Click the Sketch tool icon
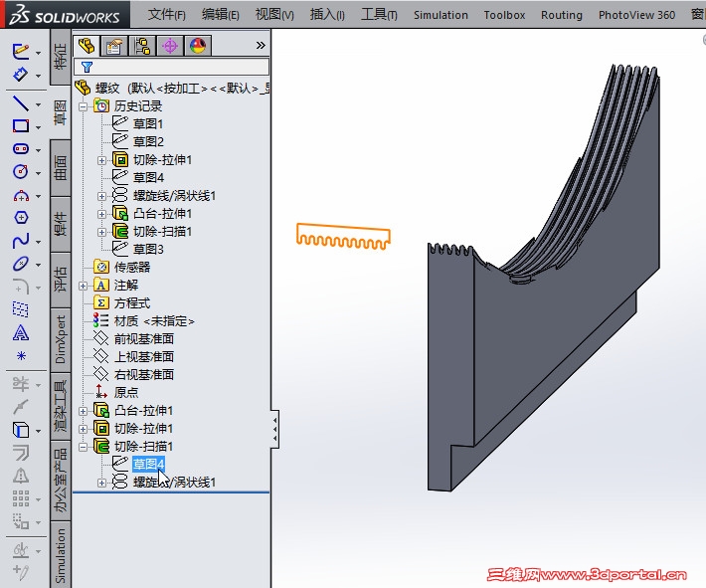The width and height of the screenshot is (706, 588). click(x=20, y=52)
